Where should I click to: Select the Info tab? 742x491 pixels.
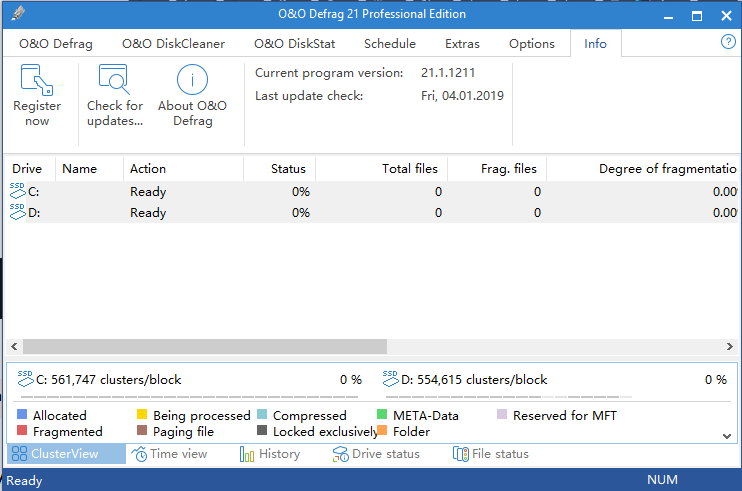click(595, 44)
